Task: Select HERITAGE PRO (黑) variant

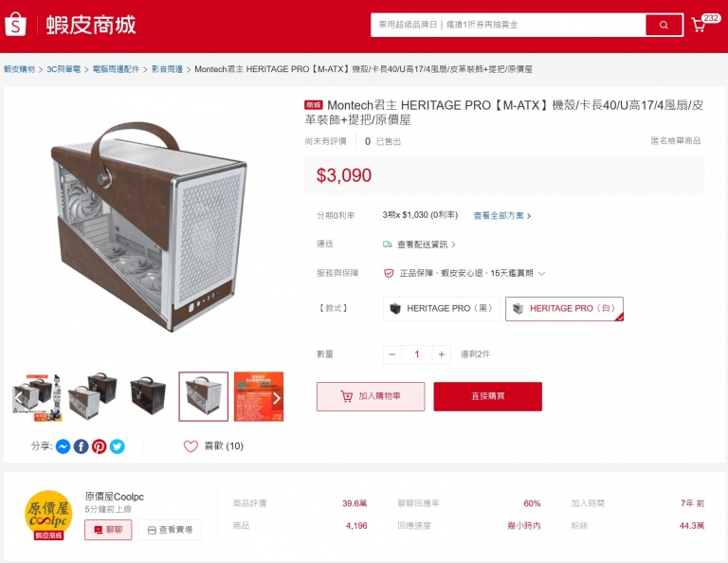Action: (442, 309)
